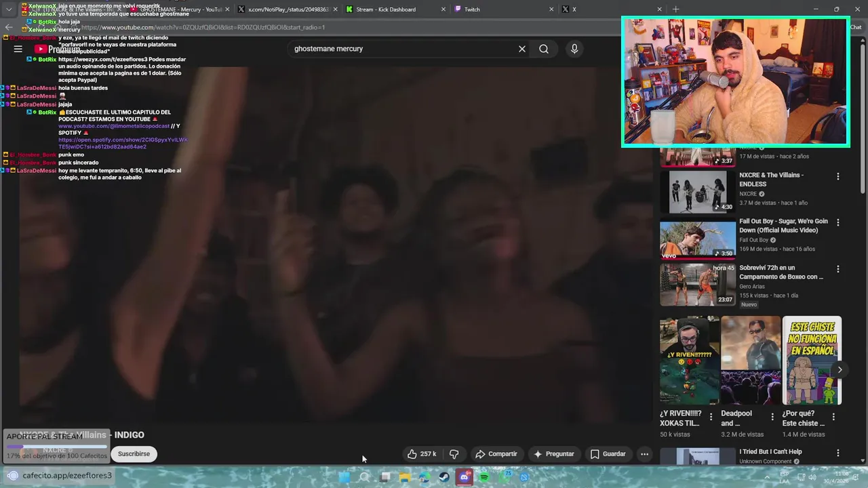Open Discord from the taskbar

[x=464, y=477]
